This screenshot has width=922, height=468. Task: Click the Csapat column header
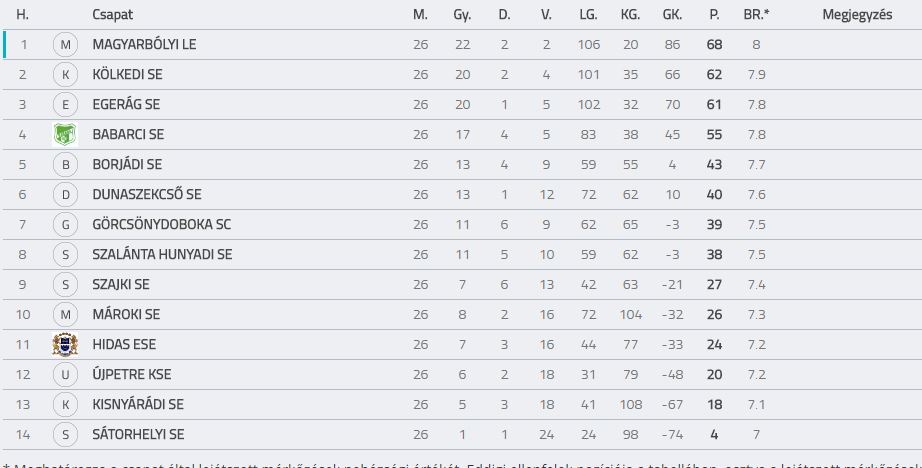click(112, 15)
